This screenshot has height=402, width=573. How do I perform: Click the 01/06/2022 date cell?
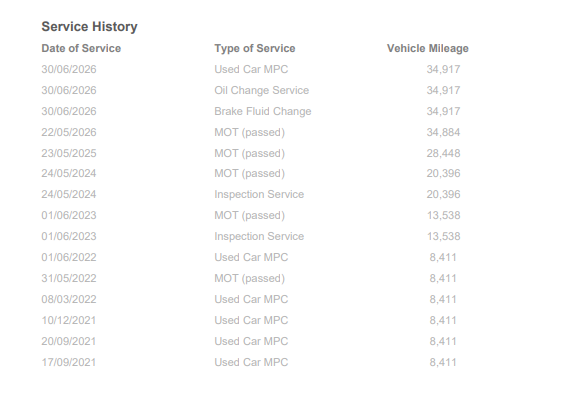click(x=69, y=257)
